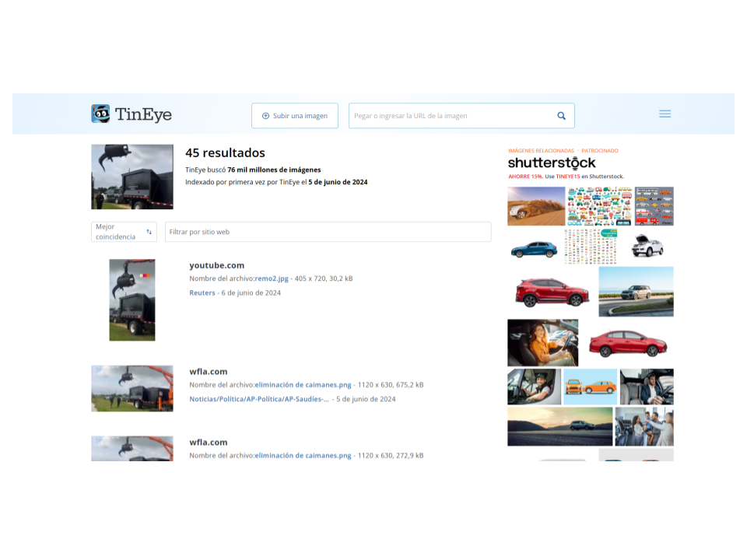Image resolution: width=747 pixels, height=560 pixels.
Task: Open the woman driving in orange jacket image
Action: coord(543,343)
